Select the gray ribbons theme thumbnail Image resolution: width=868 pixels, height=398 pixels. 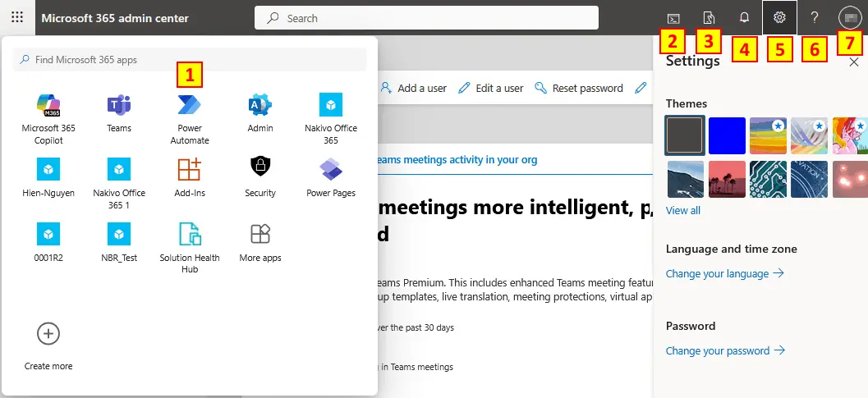click(810, 135)
